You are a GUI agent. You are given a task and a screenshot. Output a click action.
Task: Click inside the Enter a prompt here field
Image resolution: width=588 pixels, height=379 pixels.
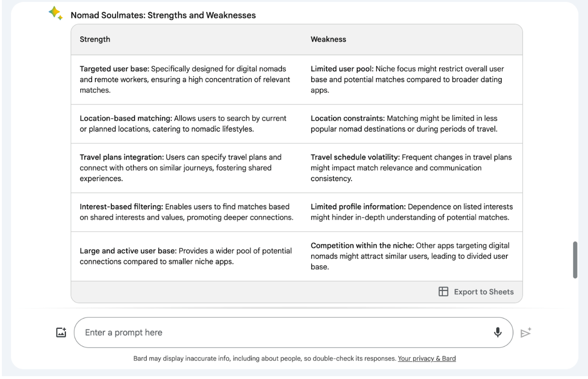point(235,332)
